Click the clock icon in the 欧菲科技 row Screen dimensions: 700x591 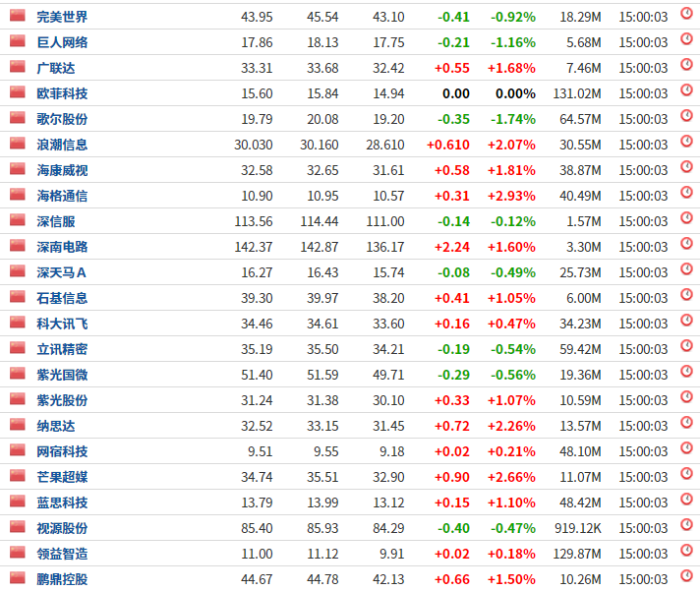(x=686, y=90)
